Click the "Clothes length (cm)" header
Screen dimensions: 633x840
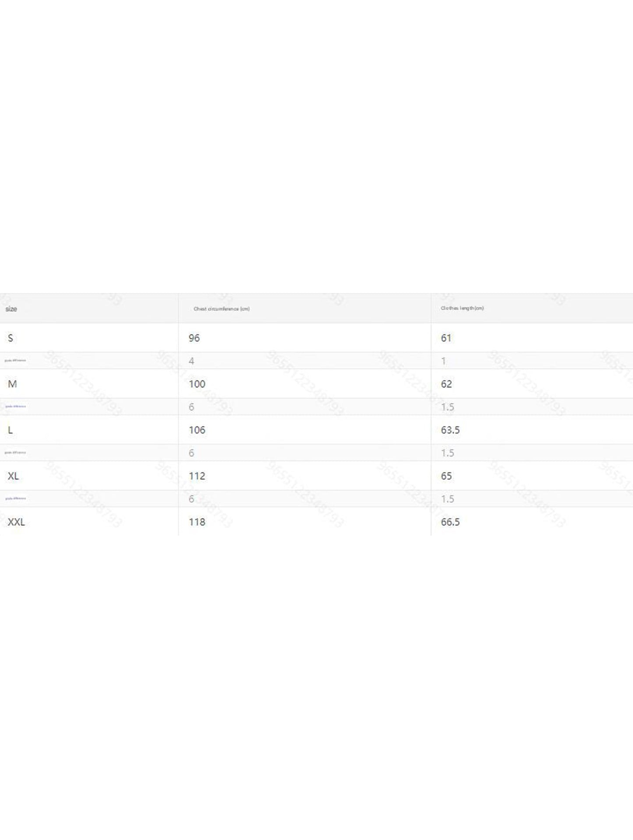pos(462,308)
